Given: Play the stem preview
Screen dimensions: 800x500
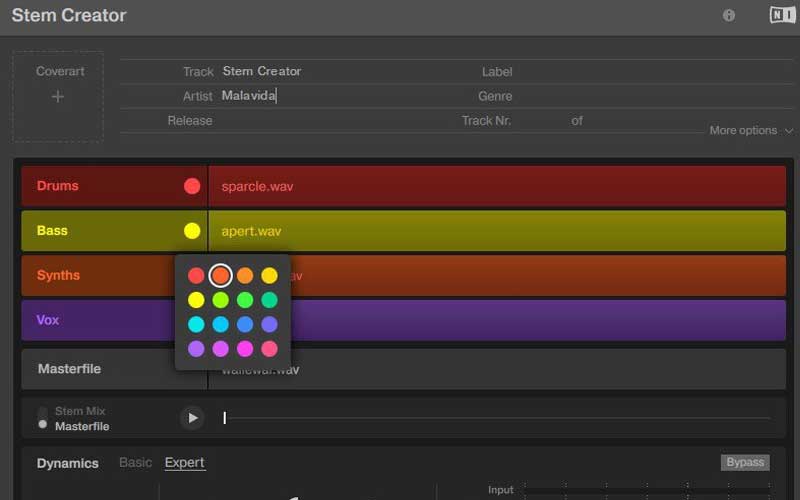Looking at the screenshot, I should click(x=192, y=418).
